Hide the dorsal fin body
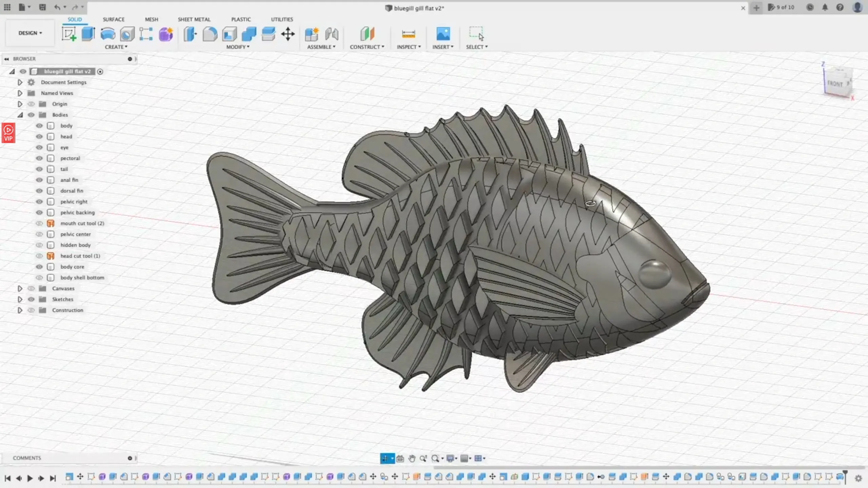Image resolution: width=868 pixels, height=488 pixels. 40,191
